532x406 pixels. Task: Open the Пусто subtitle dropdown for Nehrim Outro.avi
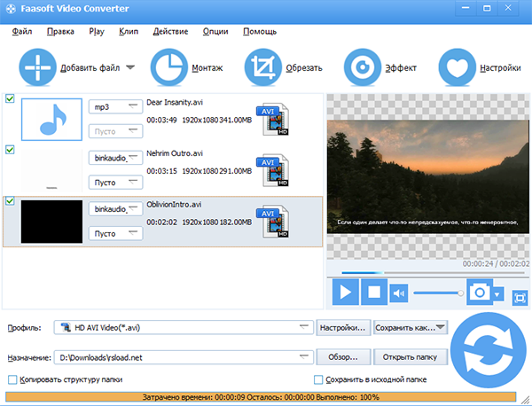[115, 183]
